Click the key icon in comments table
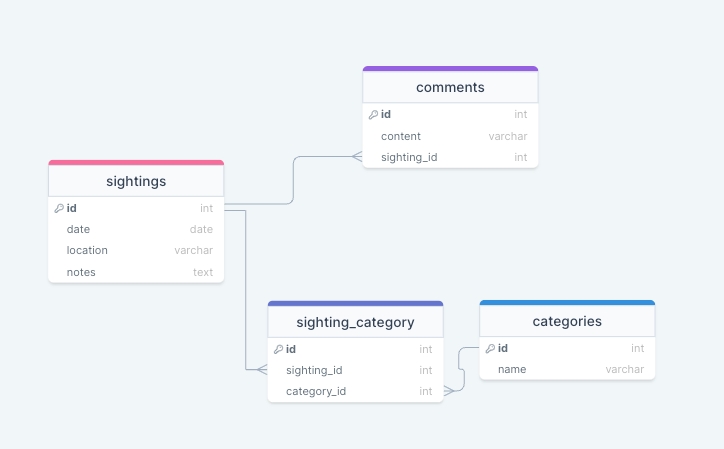Image resolution: width=724 pixels, height=449 pixels. pyautogui.click(x=373, y=115)
